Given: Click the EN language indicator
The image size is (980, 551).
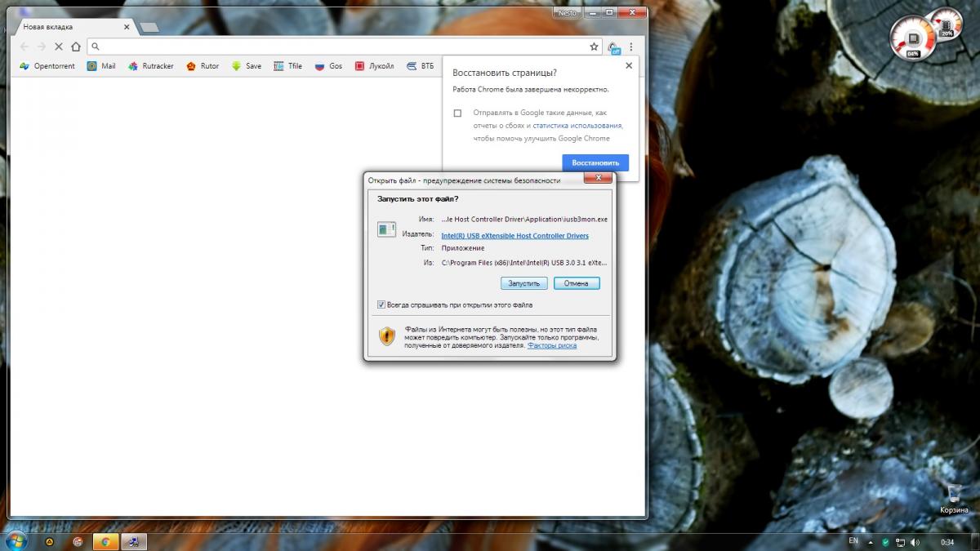Looking at the screenshot, I should 853,541.
